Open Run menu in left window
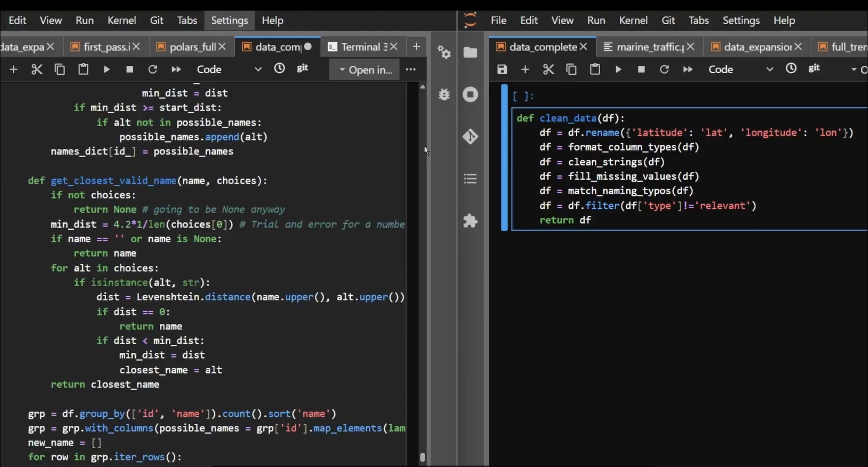The height and width of the screenshot is (467, 868). click(x=85, y=21)
